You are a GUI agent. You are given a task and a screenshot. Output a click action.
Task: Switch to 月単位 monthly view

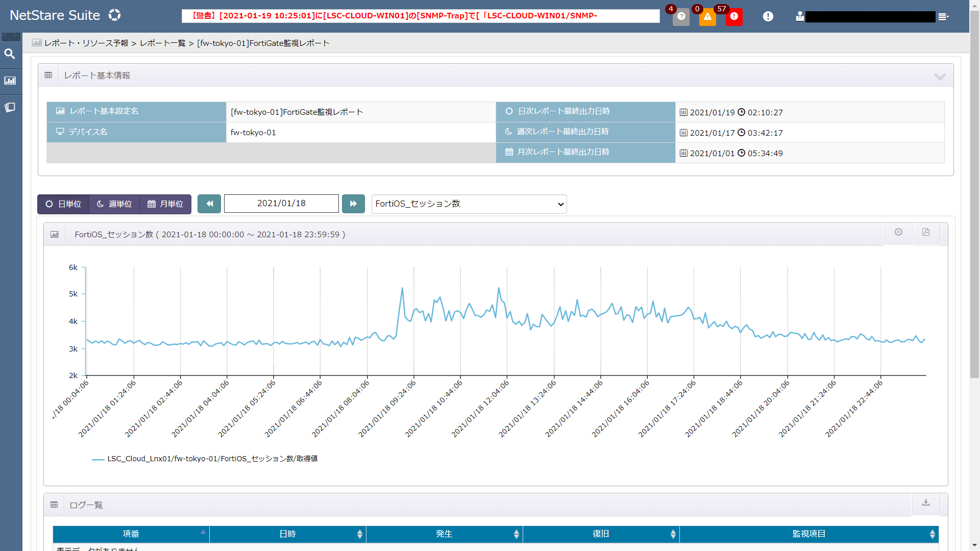point(165,204)
